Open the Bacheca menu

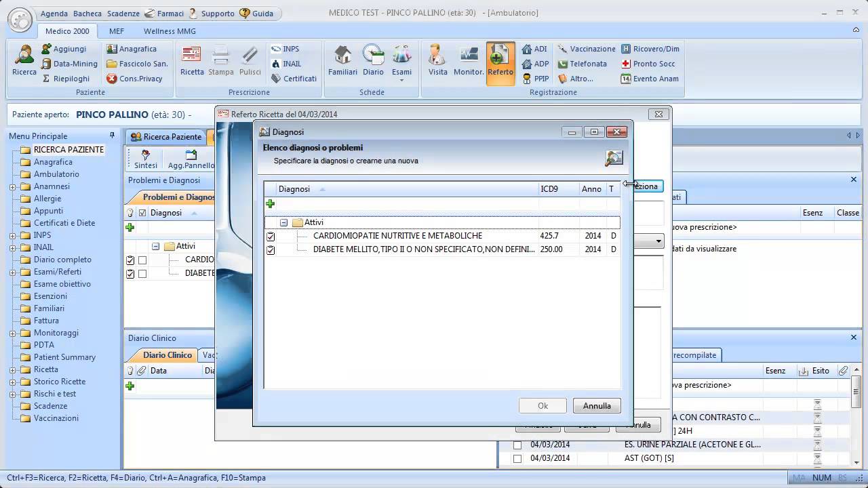87,14
